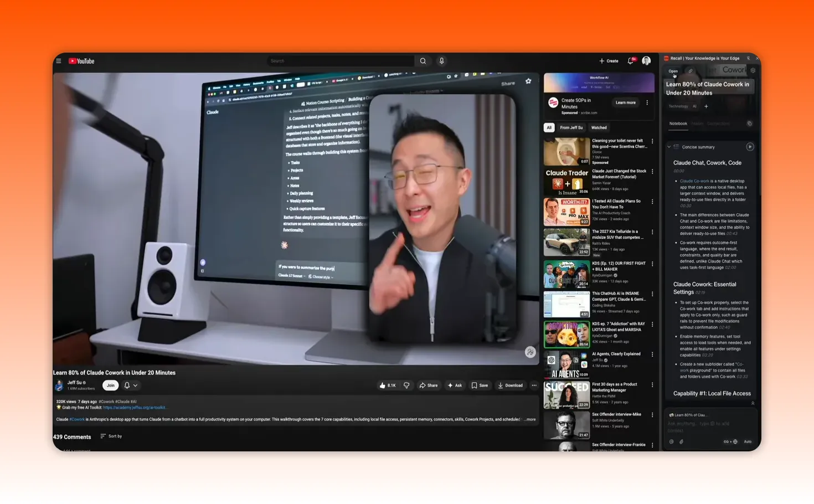This screenshot has width=814, height=504.
Task: Click the Claude Cowork: Essential Settings heading
Action: click(x=704, y=288)
